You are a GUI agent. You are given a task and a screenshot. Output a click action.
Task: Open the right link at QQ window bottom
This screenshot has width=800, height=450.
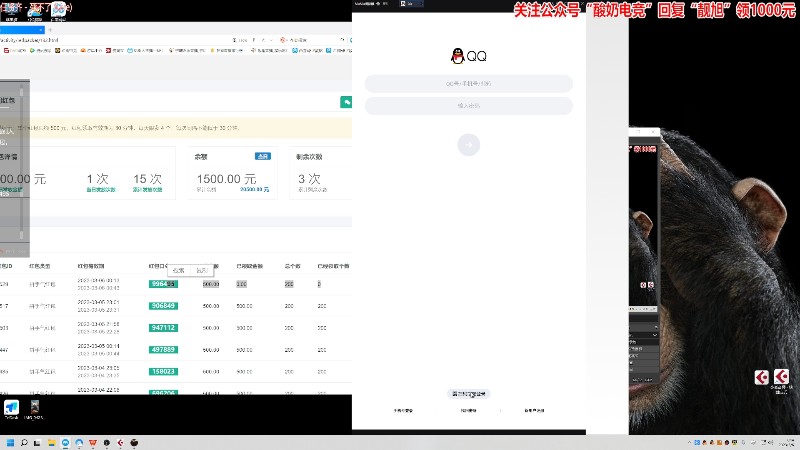click(534, 410)
